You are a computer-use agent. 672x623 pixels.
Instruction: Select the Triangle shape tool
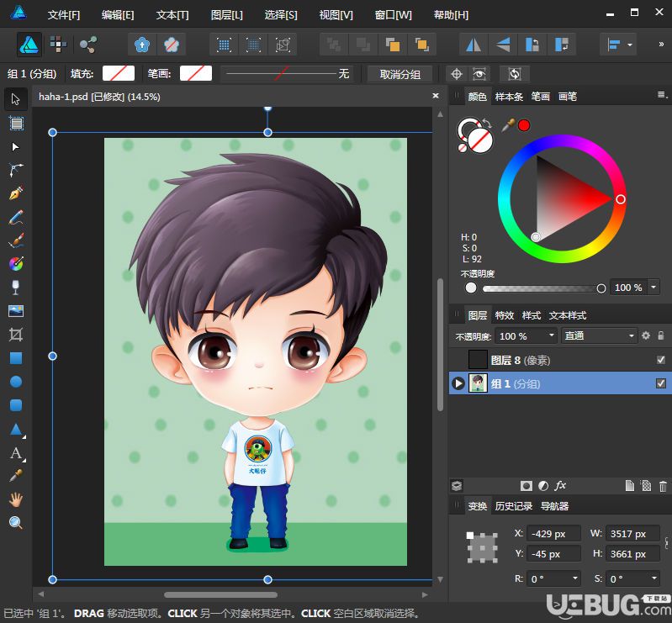[x=16, y=429]
